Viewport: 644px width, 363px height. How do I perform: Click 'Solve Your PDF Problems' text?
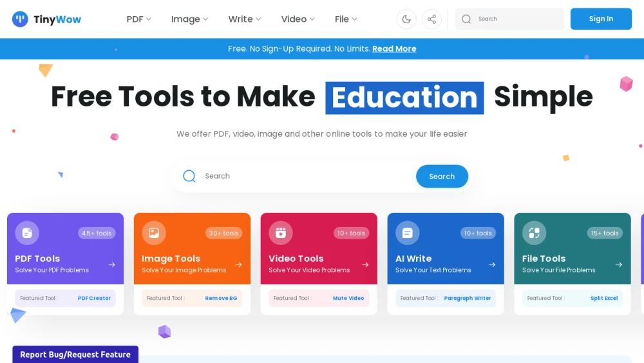pos(52,270)
